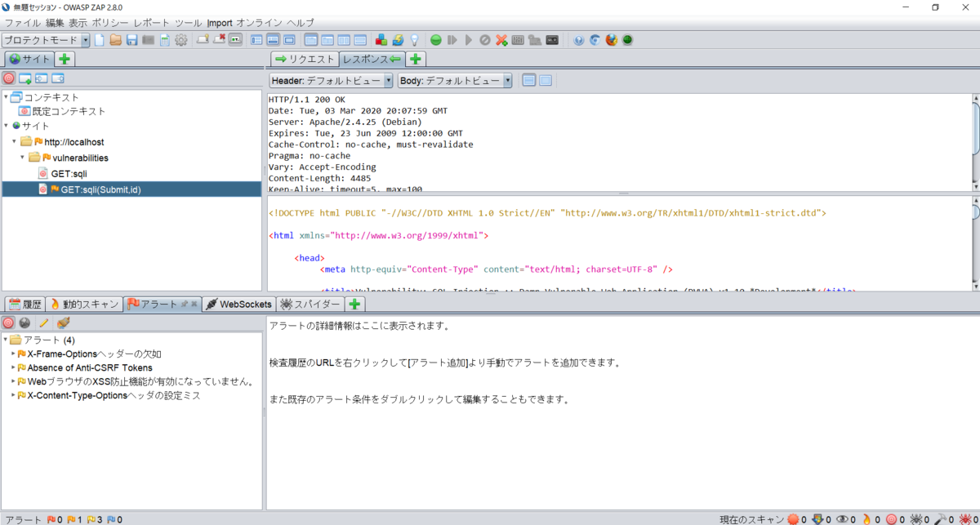Click the red spider AJAX status icon
The height and width of the screenshot is (525, 980).
tap(964, 519)
